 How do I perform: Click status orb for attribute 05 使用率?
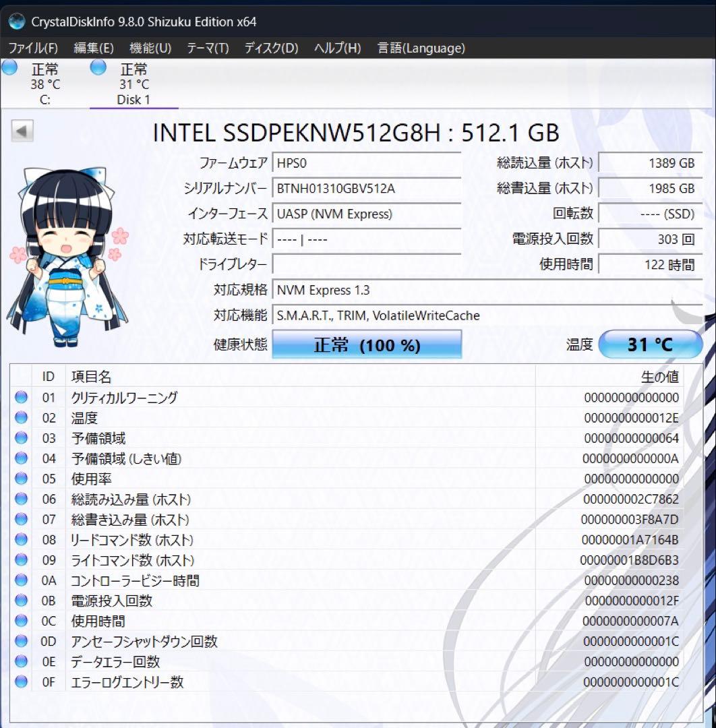point(21,478)
